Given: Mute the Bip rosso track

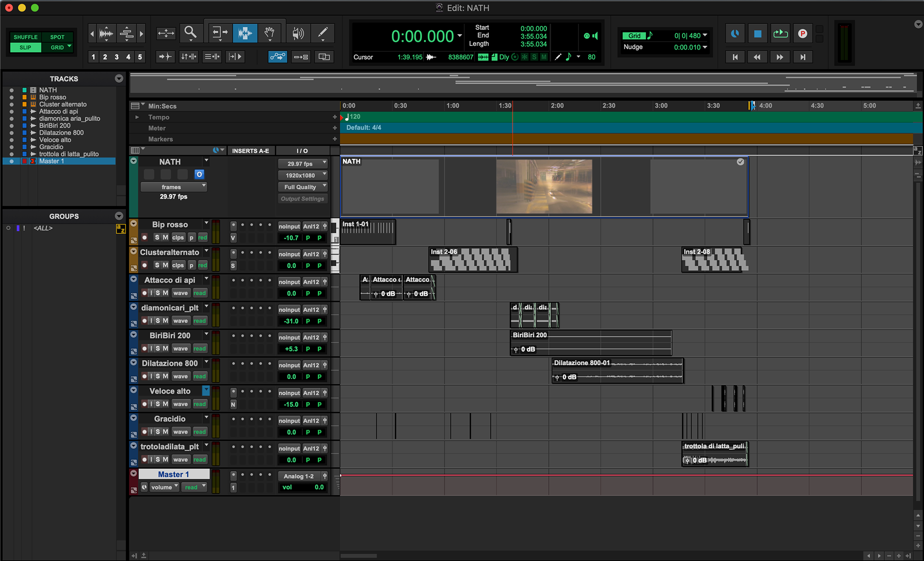Looking at the screenshot, I should [x=165, y=237].
